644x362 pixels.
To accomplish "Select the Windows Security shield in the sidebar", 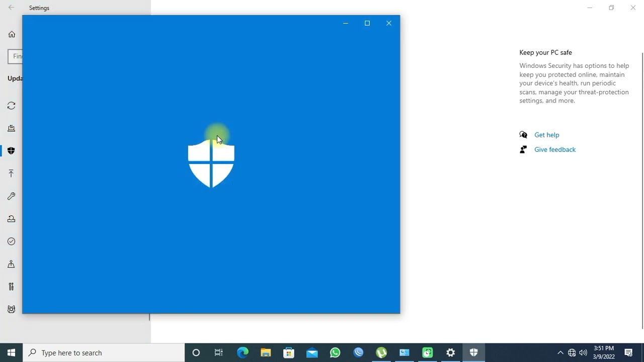I will 11,151.
